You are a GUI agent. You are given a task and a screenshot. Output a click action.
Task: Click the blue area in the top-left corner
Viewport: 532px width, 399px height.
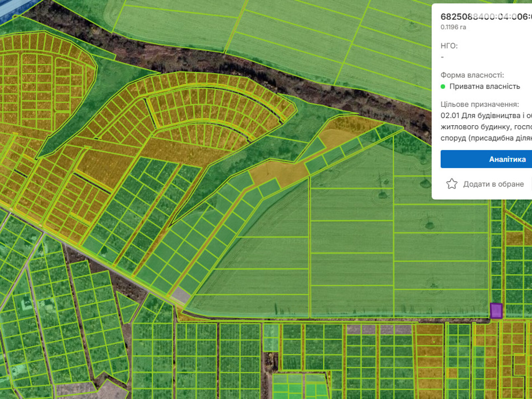[10, 8]
